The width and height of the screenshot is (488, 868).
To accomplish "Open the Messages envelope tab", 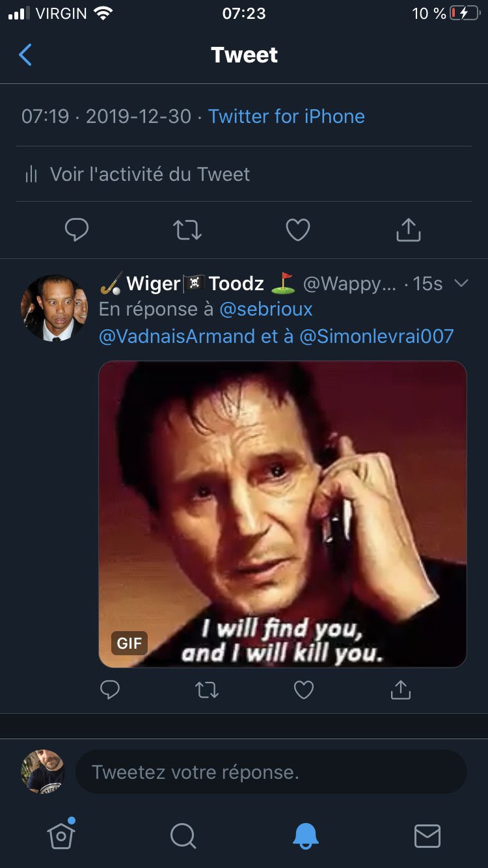I will (427, 835).
